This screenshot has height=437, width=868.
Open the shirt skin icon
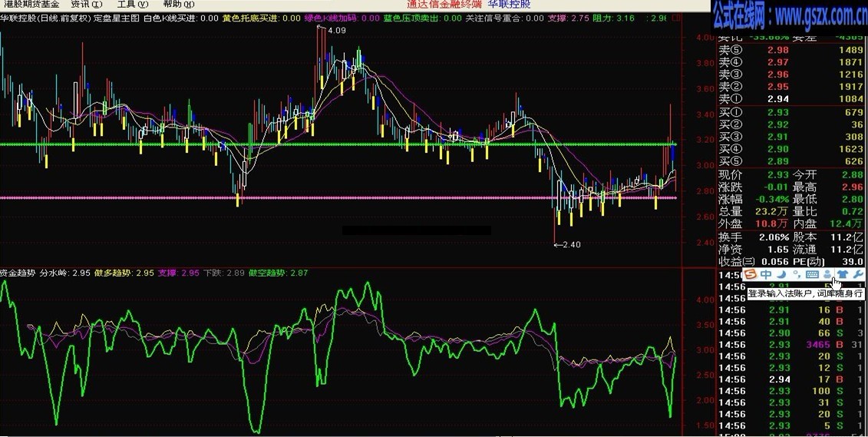[842, 274]
